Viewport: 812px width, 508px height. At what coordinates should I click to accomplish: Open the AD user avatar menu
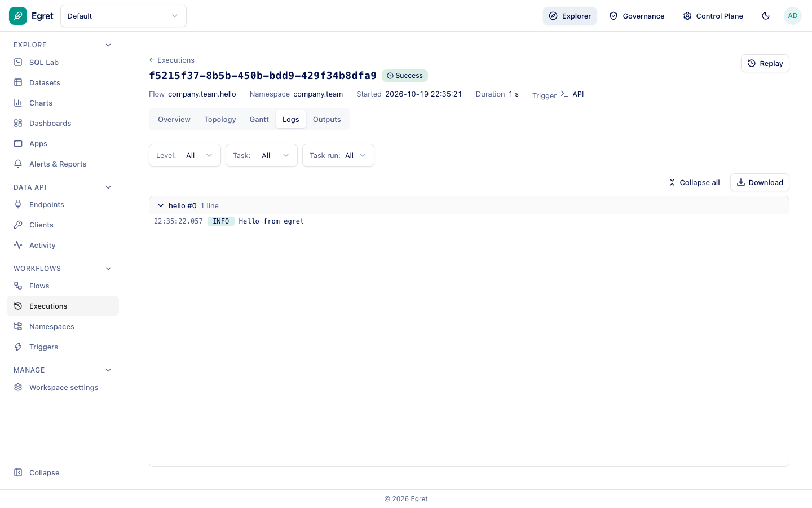pyautogui.click(x=793, y=16)
